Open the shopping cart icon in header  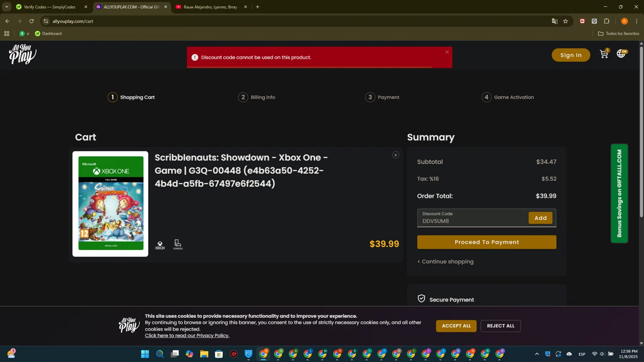[x=604, y=54]
